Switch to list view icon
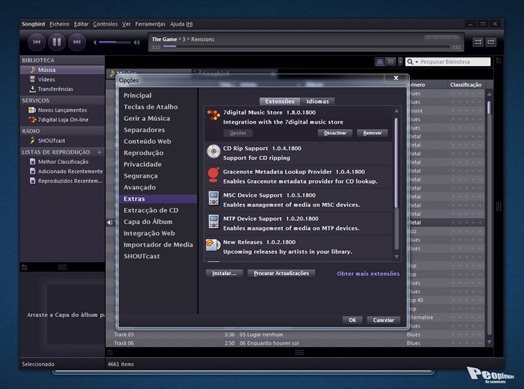Viewport: 524px width, 389px height. tap(380, 62)
